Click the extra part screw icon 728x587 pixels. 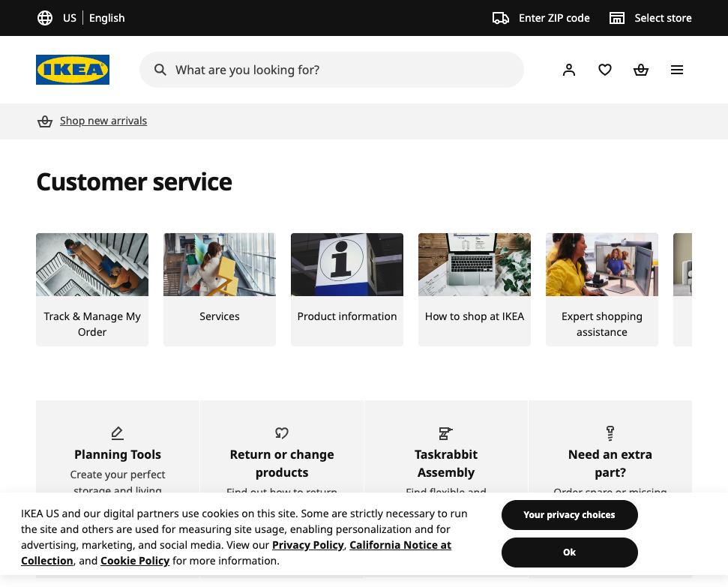pos(610,433)
